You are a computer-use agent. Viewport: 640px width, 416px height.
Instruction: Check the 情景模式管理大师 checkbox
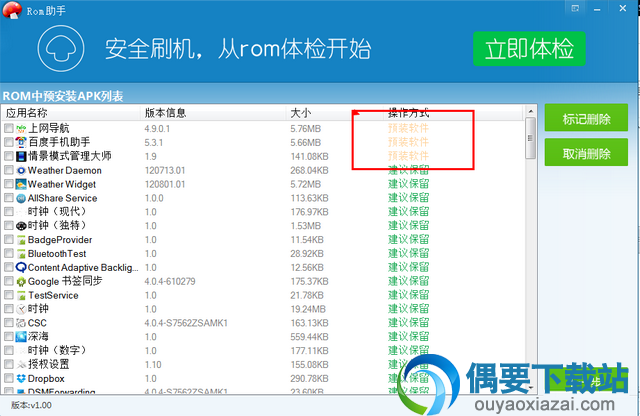tap(9, 156)
